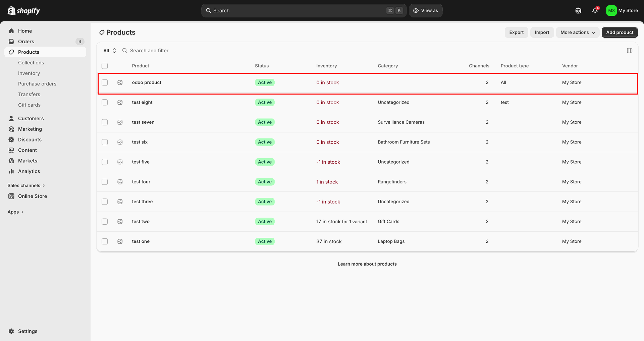Screen dimensions: 644x341
Task: Check the test three row checkbox
Action: (x=105, y=202)
